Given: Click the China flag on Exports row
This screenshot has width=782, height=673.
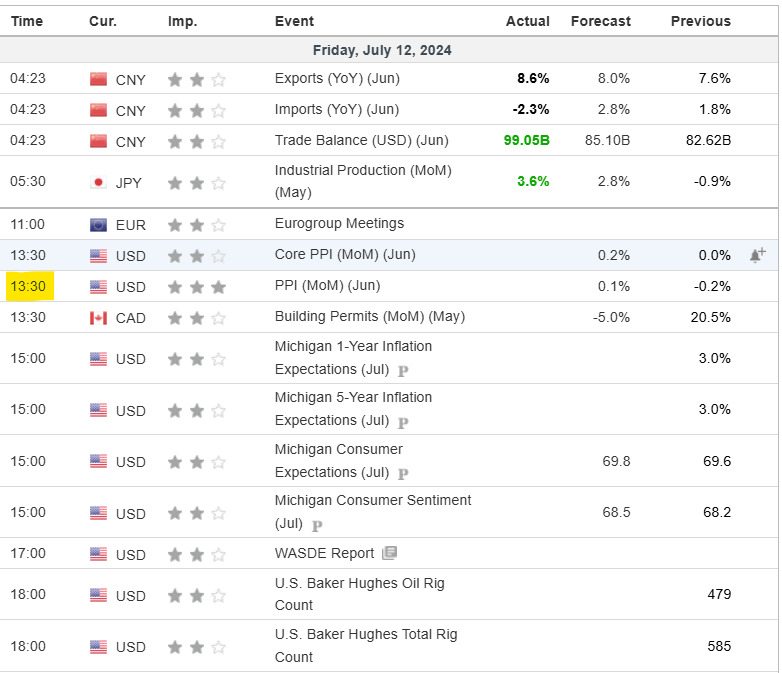Looking at the screenshot, I should click(x=98, y=79).
